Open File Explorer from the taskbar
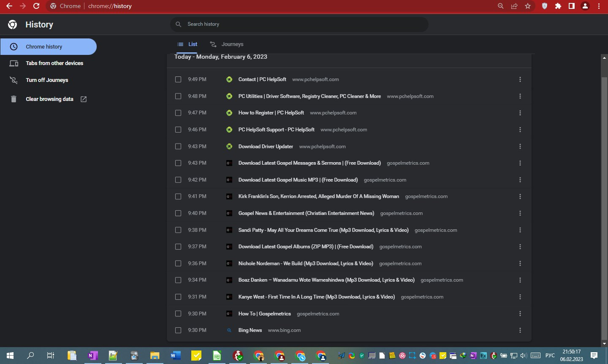 [x=155, y=356]
